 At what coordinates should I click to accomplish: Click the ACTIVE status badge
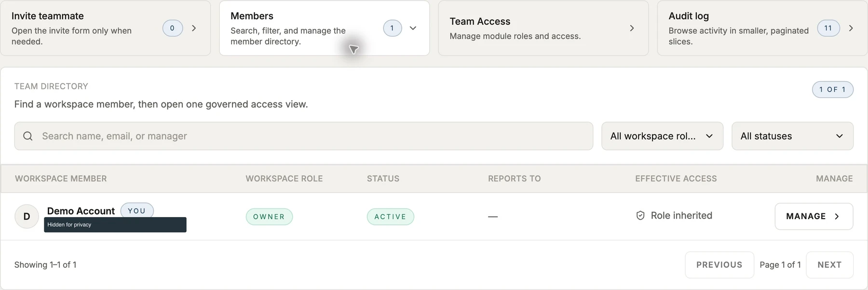[x=390, y=217]
